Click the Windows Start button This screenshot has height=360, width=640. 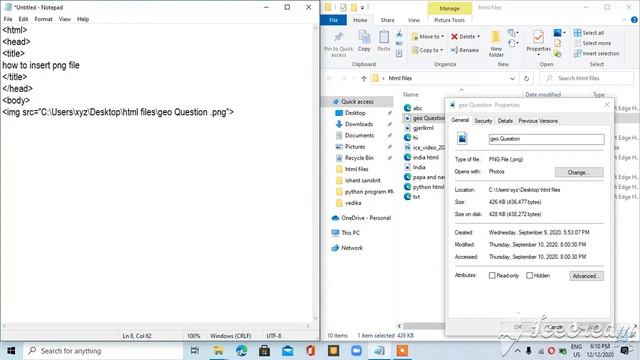point(11,351)
